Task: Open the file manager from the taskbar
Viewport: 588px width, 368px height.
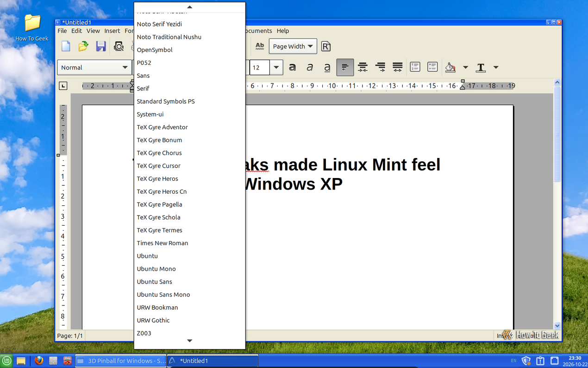Action: tap(21, 361)
